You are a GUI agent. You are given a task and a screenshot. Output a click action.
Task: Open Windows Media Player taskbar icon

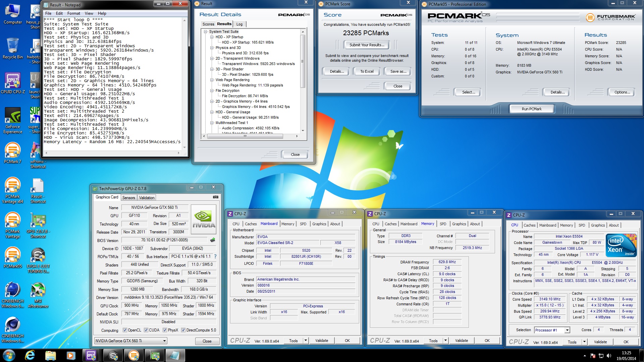71,355
